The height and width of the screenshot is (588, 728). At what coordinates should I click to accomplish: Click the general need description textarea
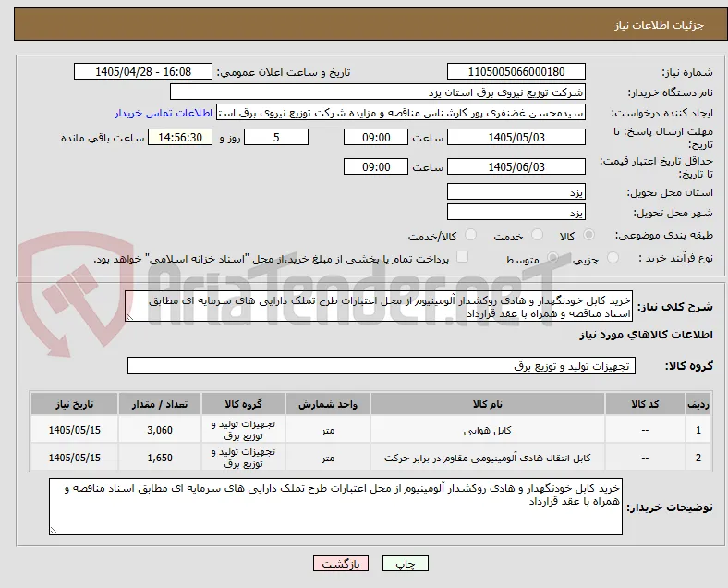[379, 307]
